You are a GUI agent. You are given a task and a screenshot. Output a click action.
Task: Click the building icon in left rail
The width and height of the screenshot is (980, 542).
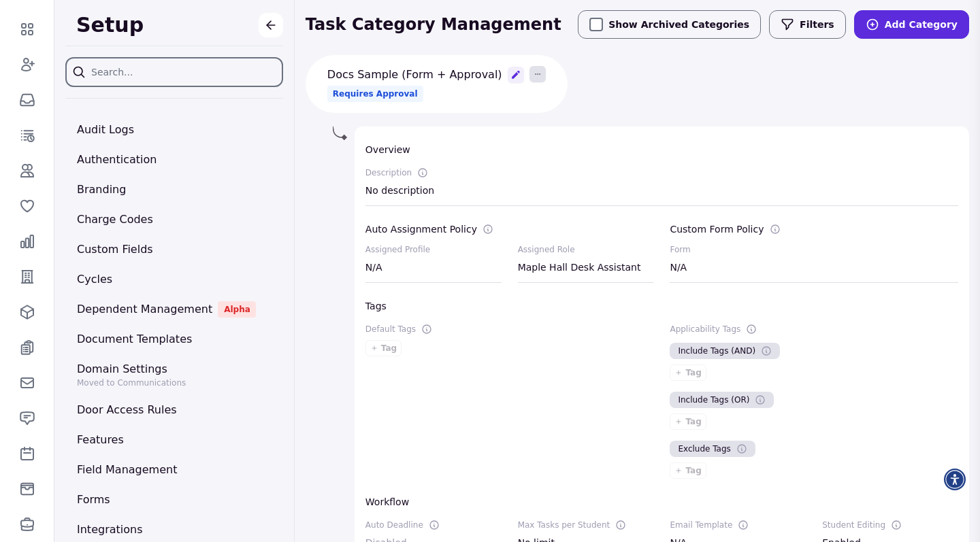tap(27, 277)
